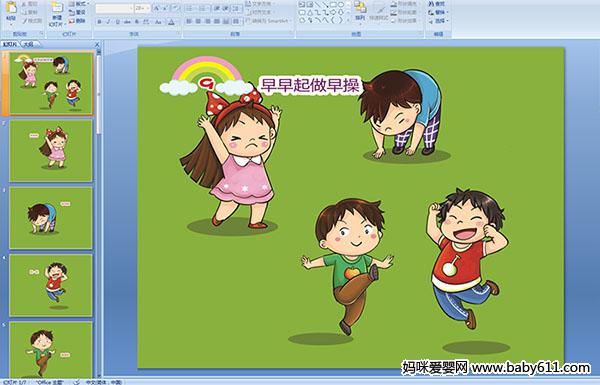
Task: Toggle underline formatting
Action: click(117, 22)
